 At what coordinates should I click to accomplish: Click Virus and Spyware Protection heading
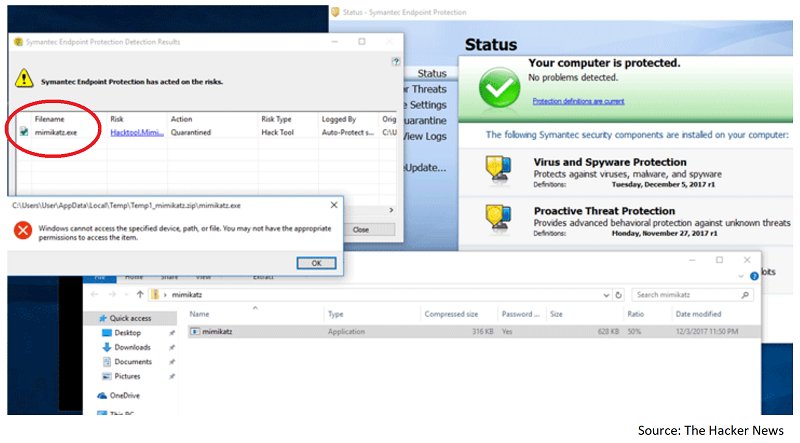pos(610,162)
